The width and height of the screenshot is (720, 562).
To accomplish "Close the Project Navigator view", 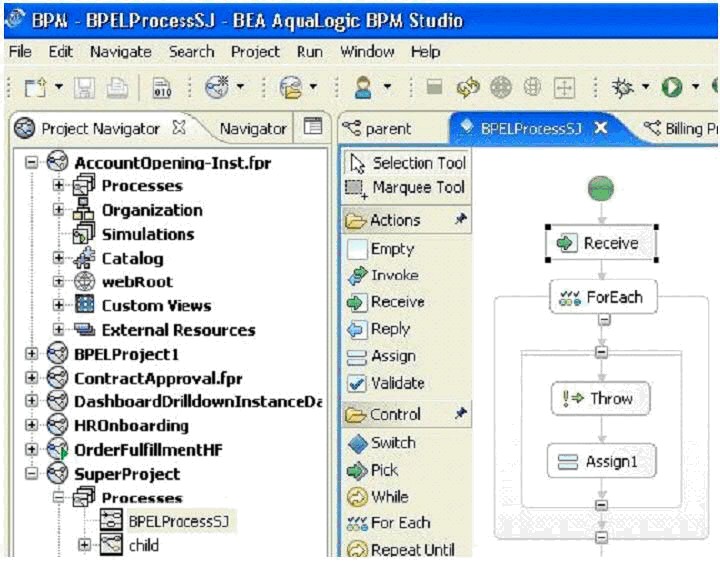I will coord(179,128).
